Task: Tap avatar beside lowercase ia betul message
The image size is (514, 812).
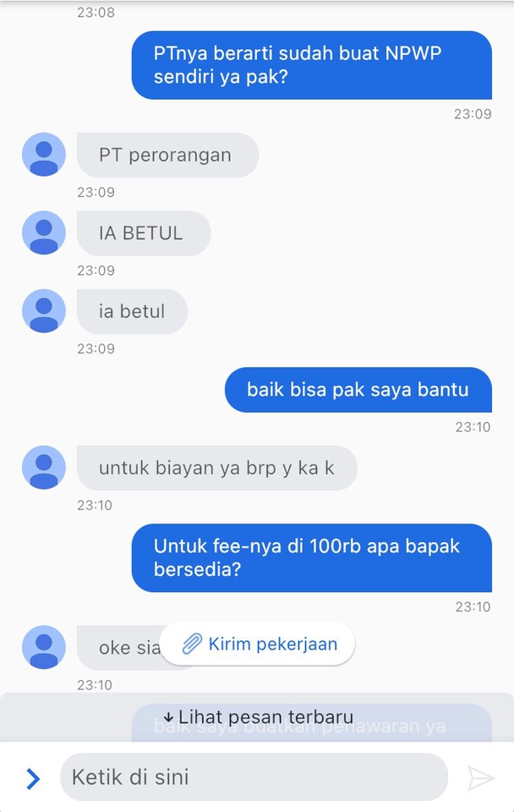Action: coord(44,310)
